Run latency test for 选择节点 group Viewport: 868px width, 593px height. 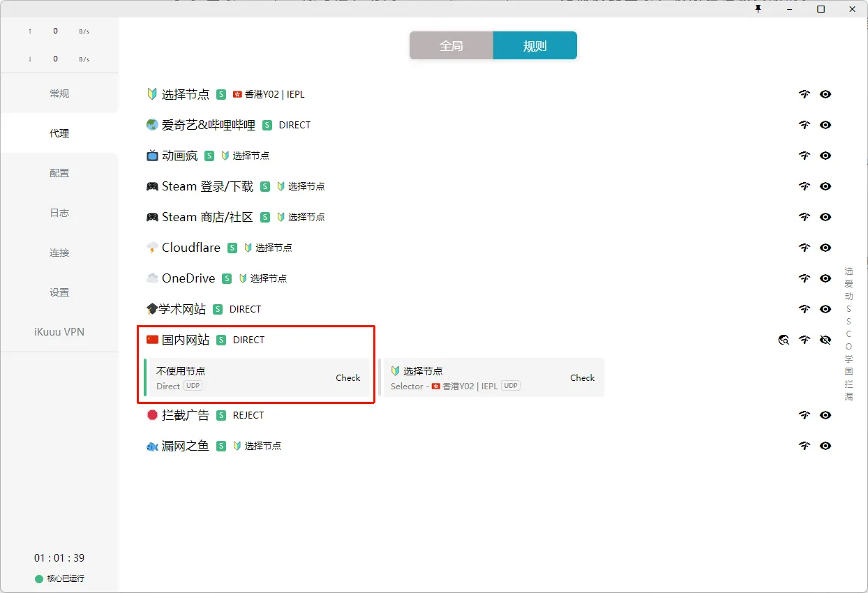(805, 94)
